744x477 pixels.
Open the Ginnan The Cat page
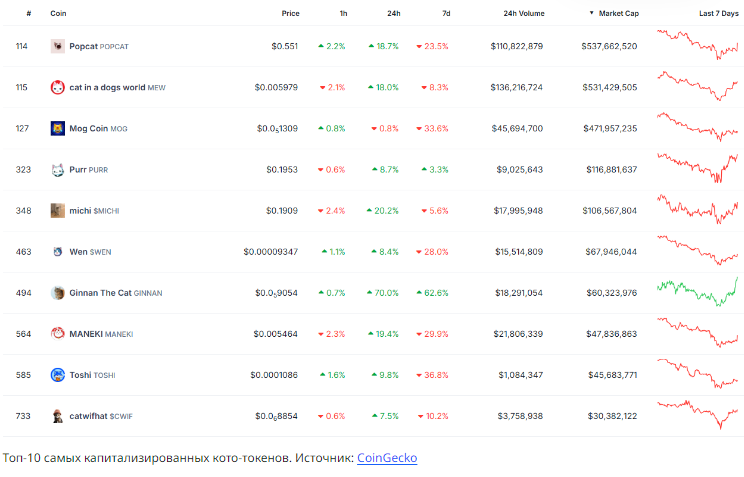116,293
